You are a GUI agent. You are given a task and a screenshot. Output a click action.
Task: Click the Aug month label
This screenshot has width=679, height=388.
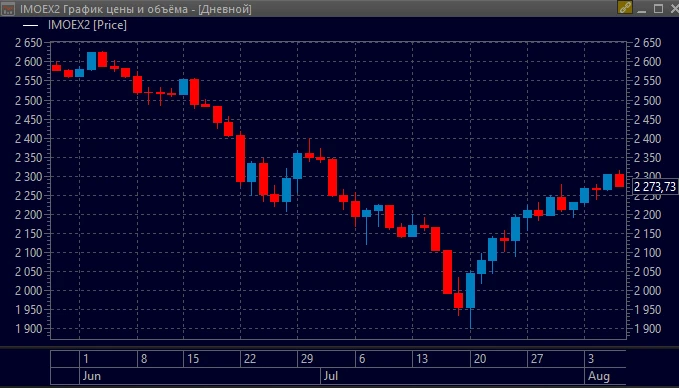click(x=598, y=376)
